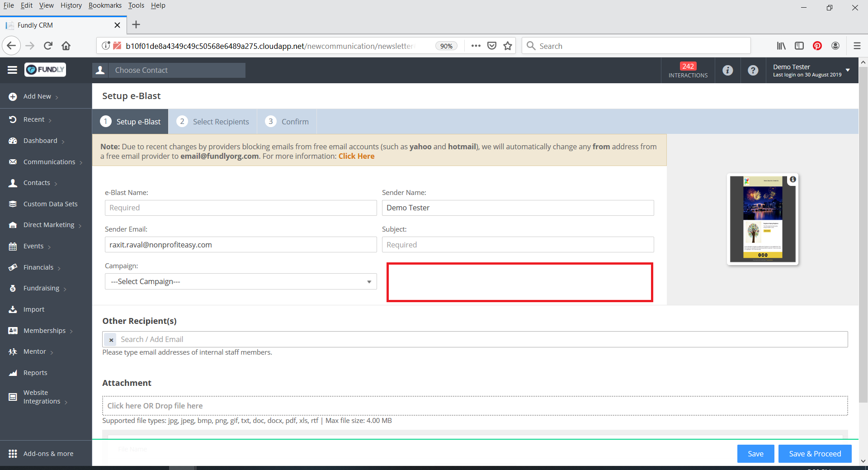Click the Save & Proceed button
The image size is (868, 470).
click(x=815, y=454)
